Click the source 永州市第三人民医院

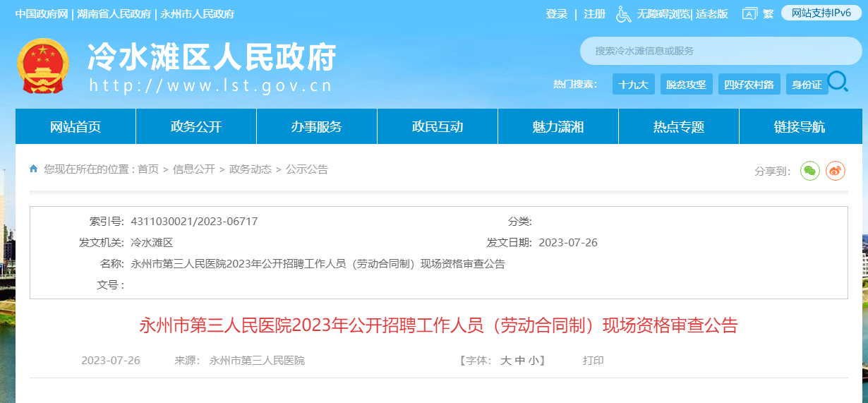tap(258, 361)
